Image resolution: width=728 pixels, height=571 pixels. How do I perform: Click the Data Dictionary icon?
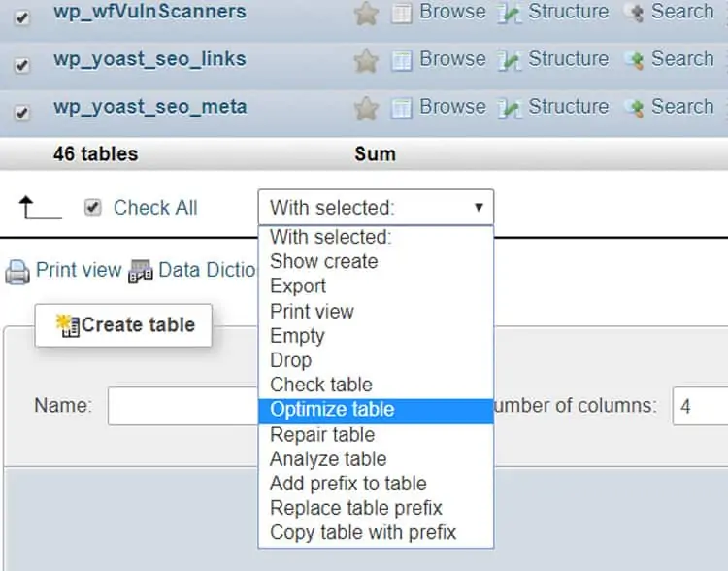coord(141,271)
